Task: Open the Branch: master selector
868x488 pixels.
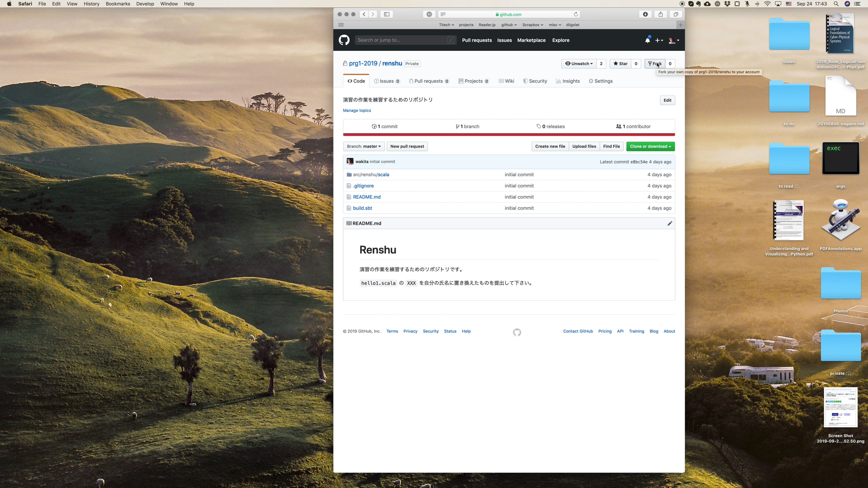Action: pos(364,146)
